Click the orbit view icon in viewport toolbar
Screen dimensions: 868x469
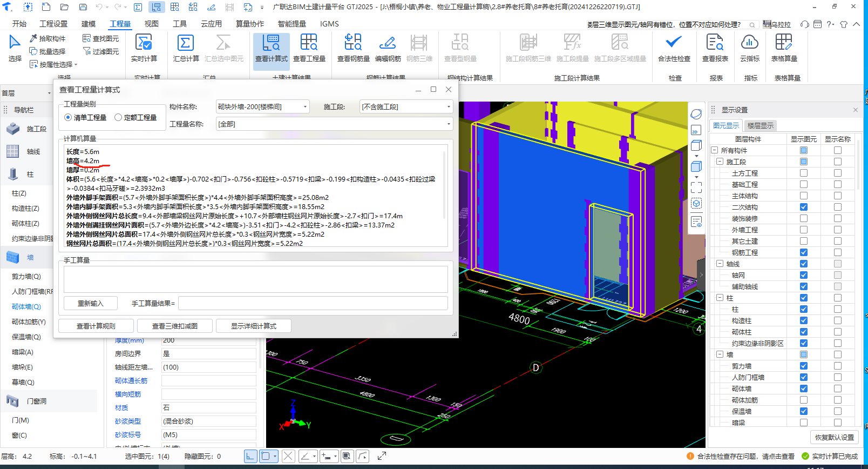[x=696, y=114]
